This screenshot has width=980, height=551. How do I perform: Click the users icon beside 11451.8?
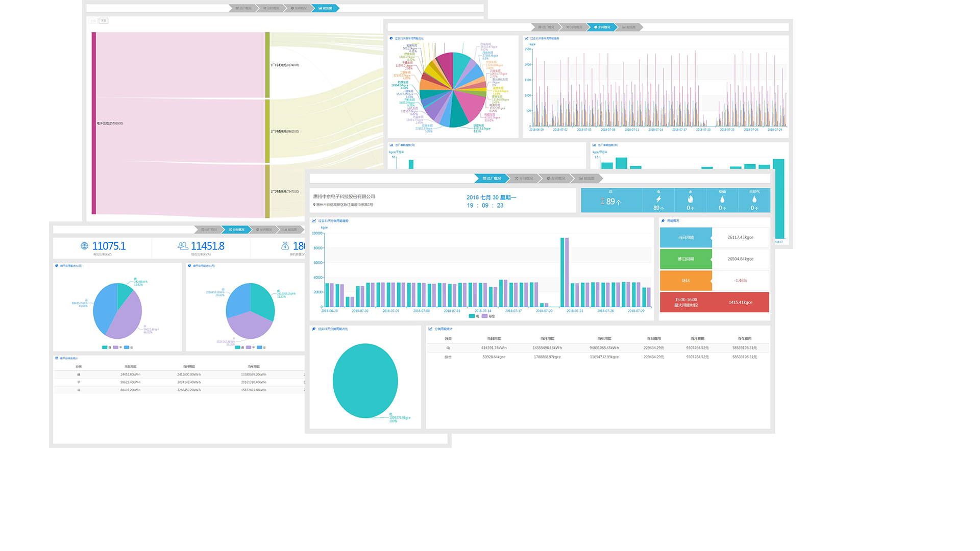183,246
